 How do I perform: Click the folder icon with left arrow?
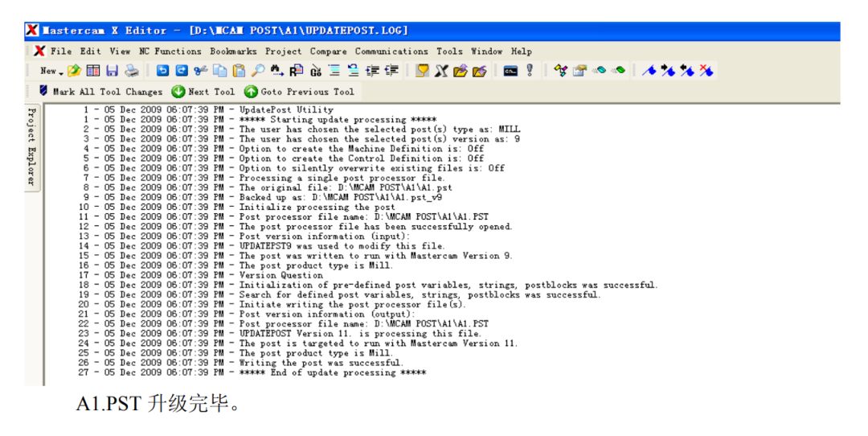pos(479,71)
